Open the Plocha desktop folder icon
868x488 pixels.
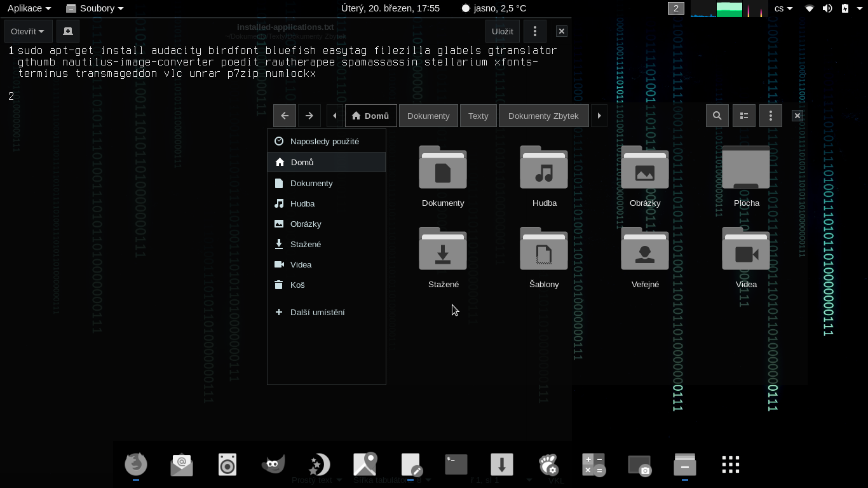pos(746,168)
